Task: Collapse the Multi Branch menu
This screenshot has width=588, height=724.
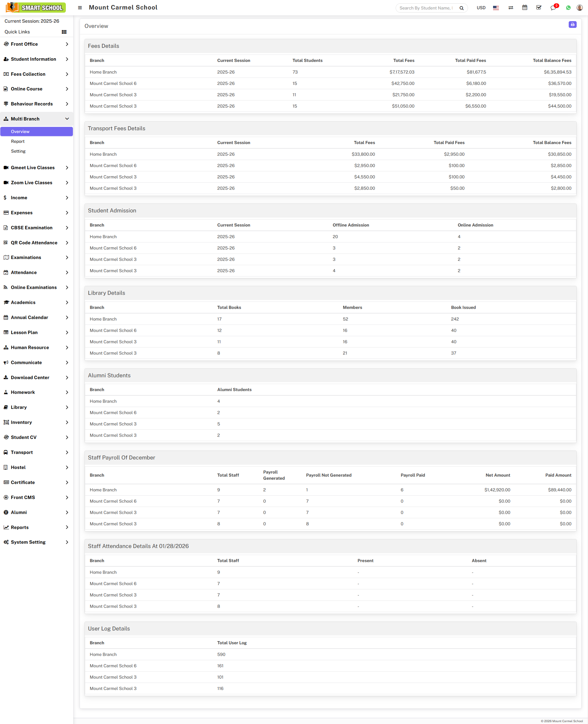Action: point(36,119)
